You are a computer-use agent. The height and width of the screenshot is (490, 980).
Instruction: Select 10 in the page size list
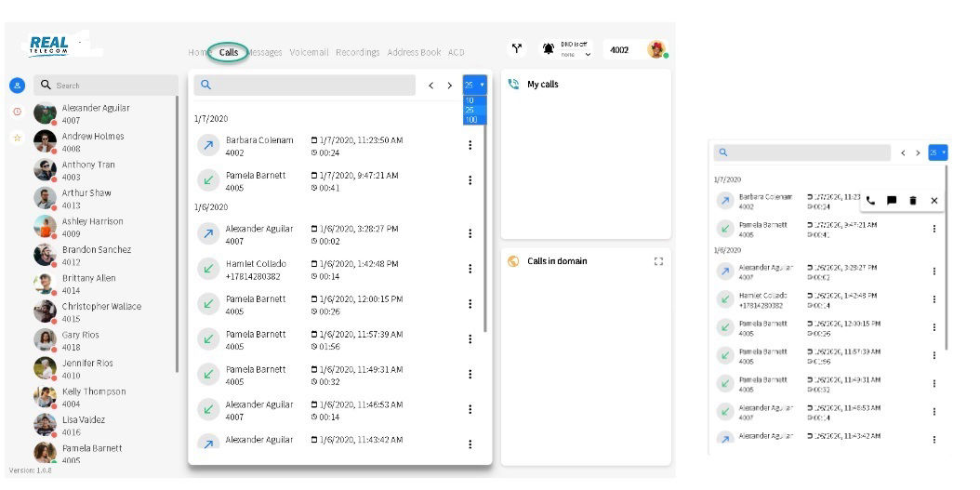point(470,100)
